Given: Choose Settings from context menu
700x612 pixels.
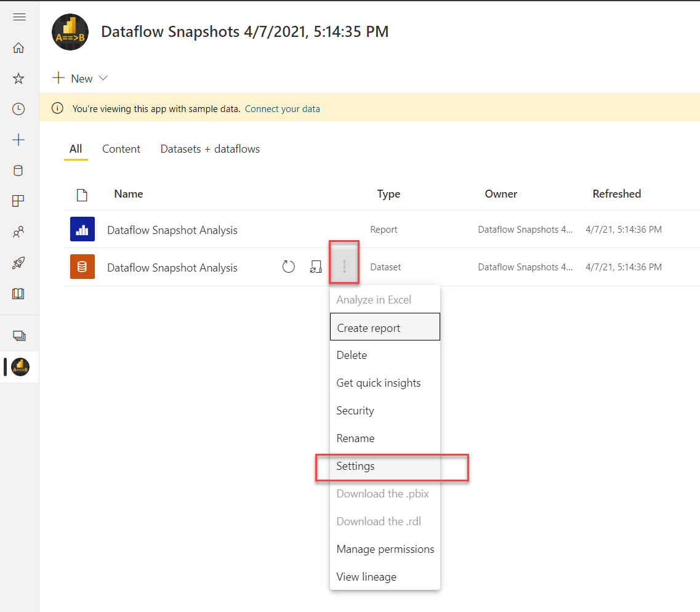Looking at the screenshot, I should pos(385,467).
